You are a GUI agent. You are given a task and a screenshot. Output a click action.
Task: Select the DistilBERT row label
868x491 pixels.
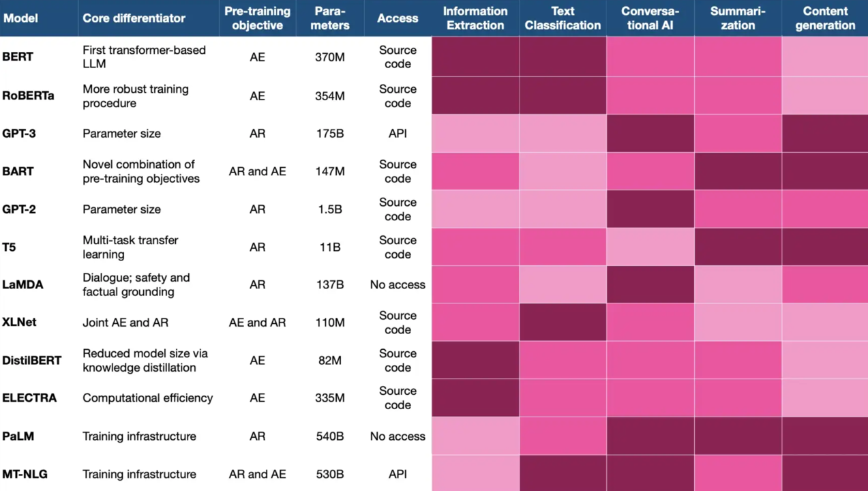32,360
